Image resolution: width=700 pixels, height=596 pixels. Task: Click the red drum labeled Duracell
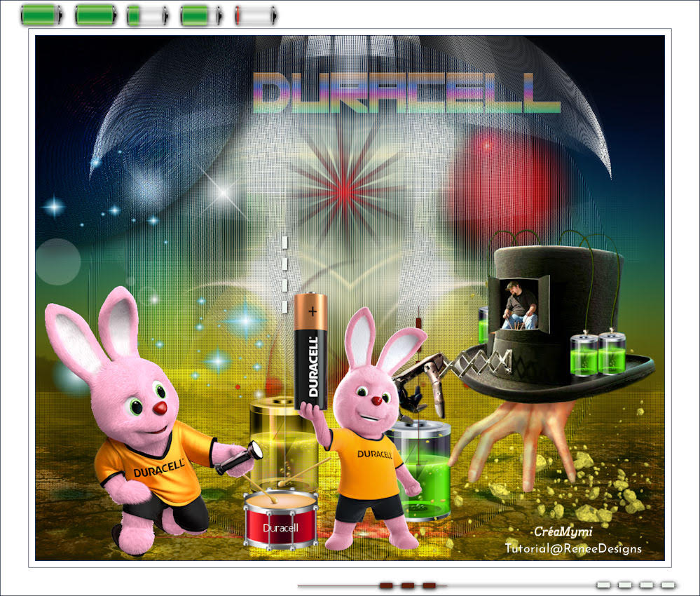coord(281,520)
